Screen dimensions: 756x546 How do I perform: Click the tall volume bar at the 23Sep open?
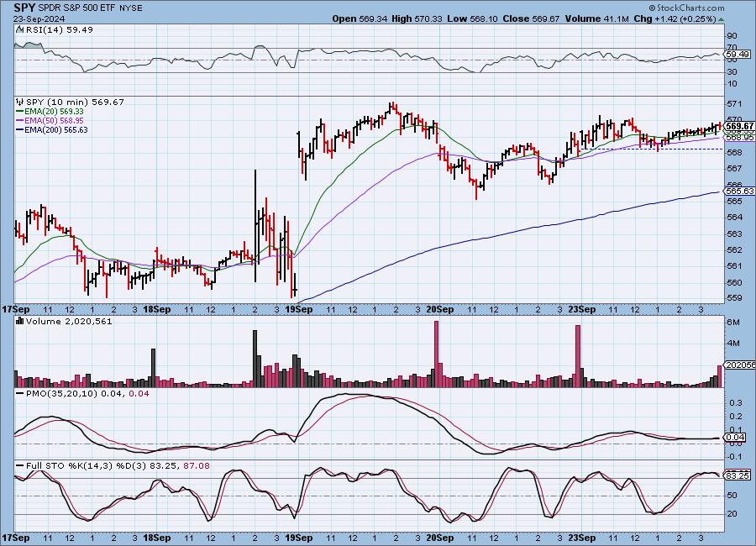(x=578, y=356)
